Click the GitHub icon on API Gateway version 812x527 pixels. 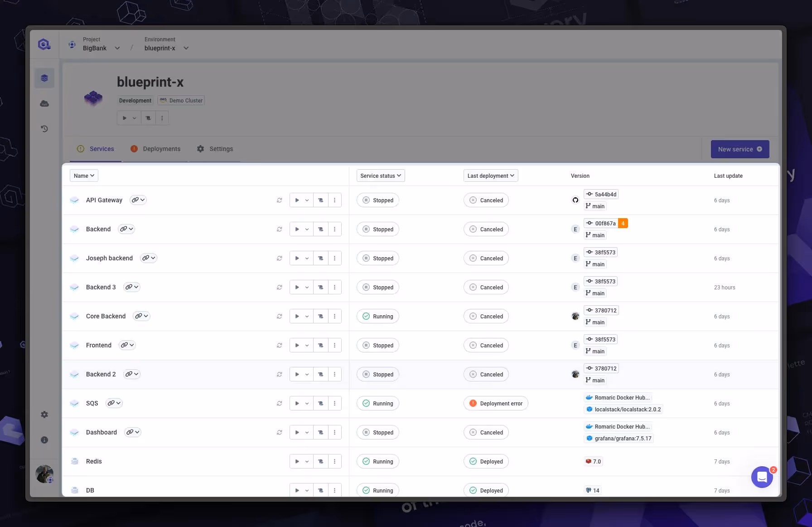tap(575, 200)
